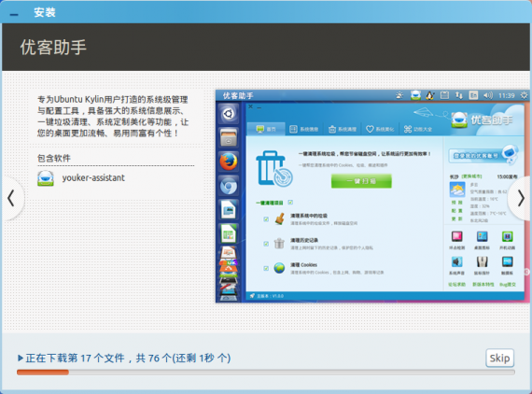The height and width of the screenshot is (394, 532).
Task: Launch Firefox from the preview launcher
Action: [229, 162]
